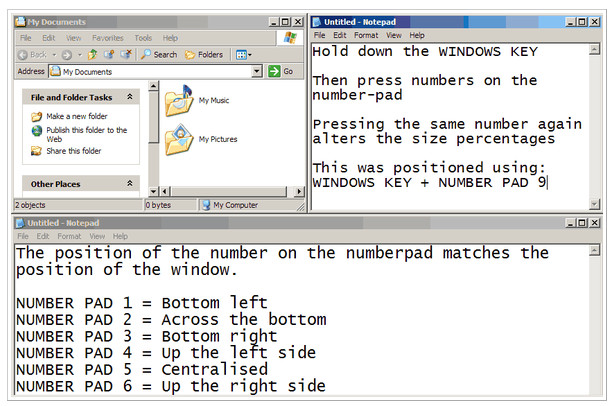Collapse the File and Folder Tasks panel
Screen dimensions: 612x406
130,96
